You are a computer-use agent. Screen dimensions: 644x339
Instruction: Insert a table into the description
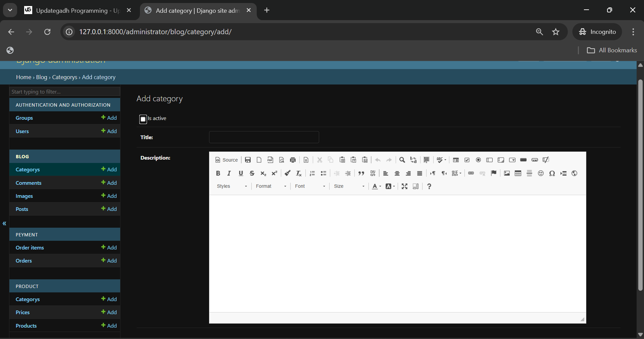click(x=518, y=173)
